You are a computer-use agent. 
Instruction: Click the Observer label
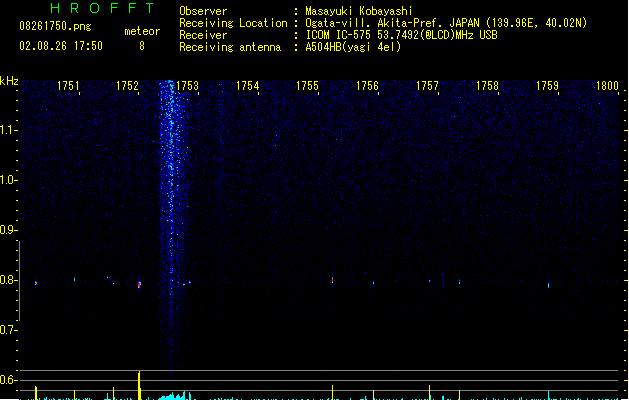pyautogui.click(x=203, y=11)
